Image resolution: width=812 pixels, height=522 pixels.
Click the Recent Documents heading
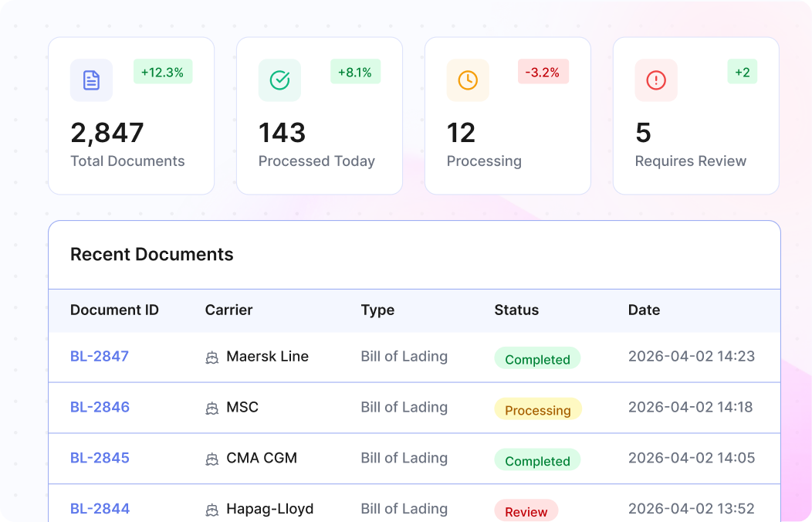[x=152, y=254]
